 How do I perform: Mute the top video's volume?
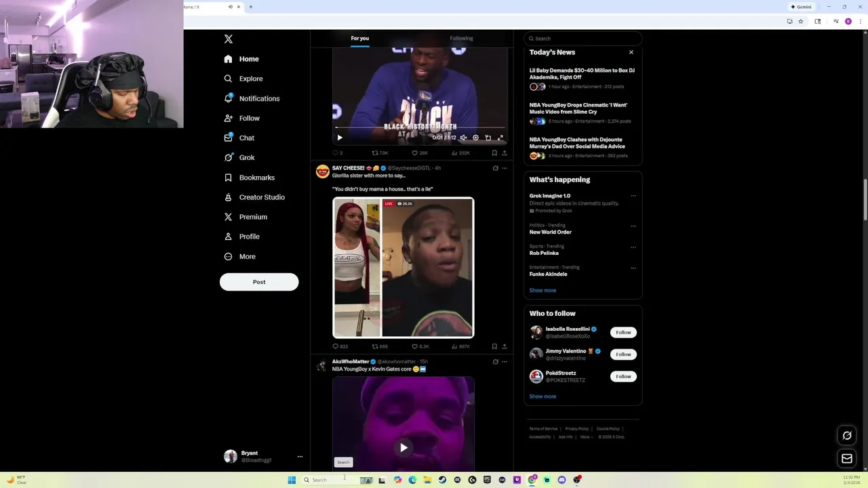(x=463, y=138)
